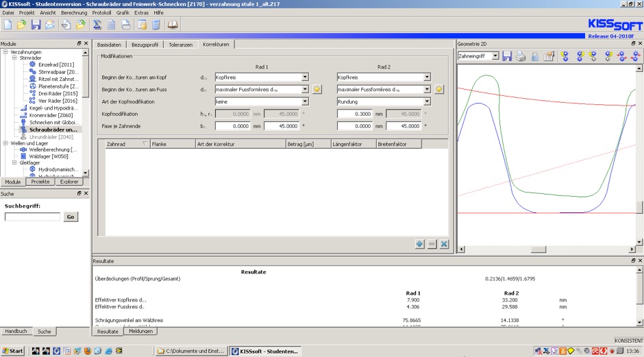Clear all corrections with X icon

click(444, 244)
